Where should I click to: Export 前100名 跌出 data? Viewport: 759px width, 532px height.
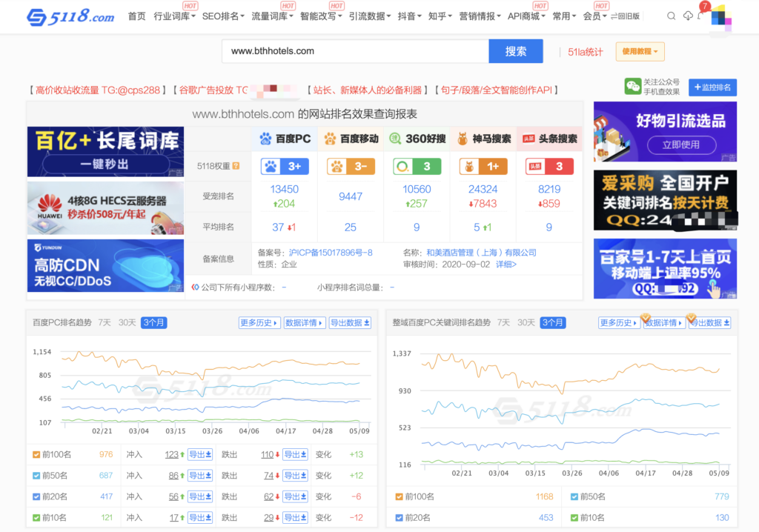tap(295, 454)
